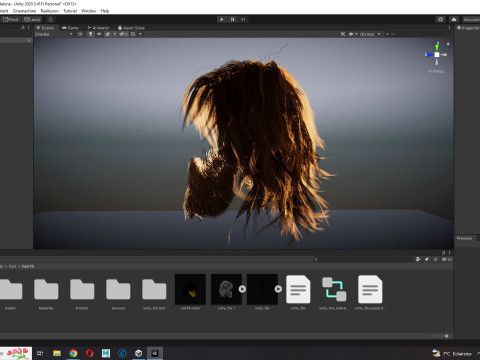The image size is (480, 360).
Task: Click the blue Z axis on the scene gizmo
Action: 429,54
